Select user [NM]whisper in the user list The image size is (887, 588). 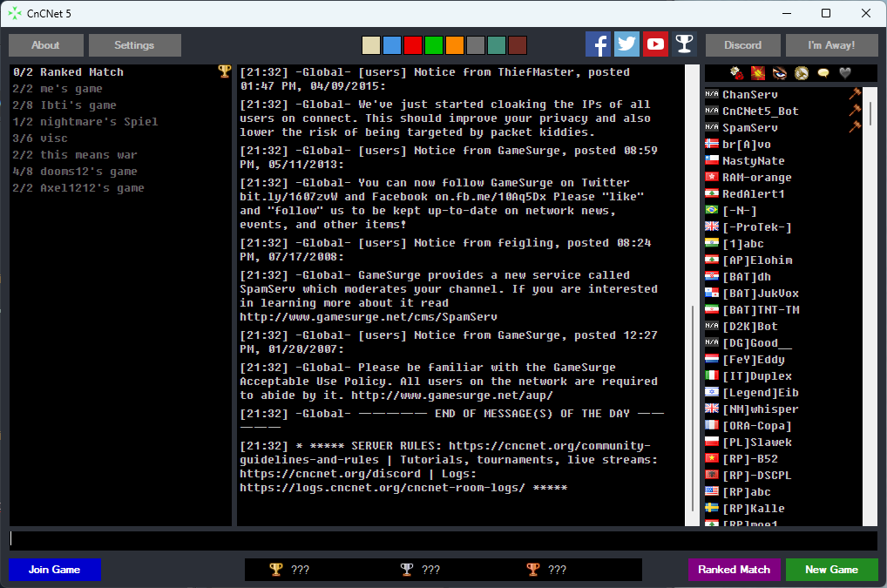click(783, 409)
